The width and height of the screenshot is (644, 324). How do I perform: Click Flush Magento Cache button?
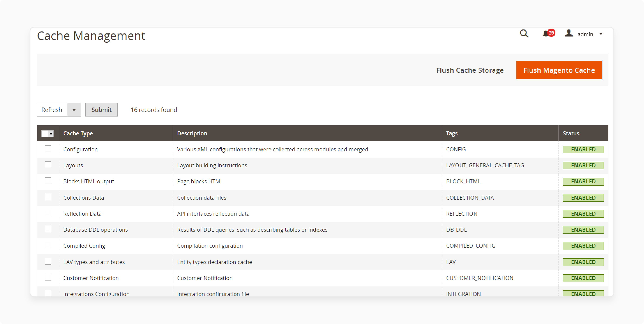559,70
